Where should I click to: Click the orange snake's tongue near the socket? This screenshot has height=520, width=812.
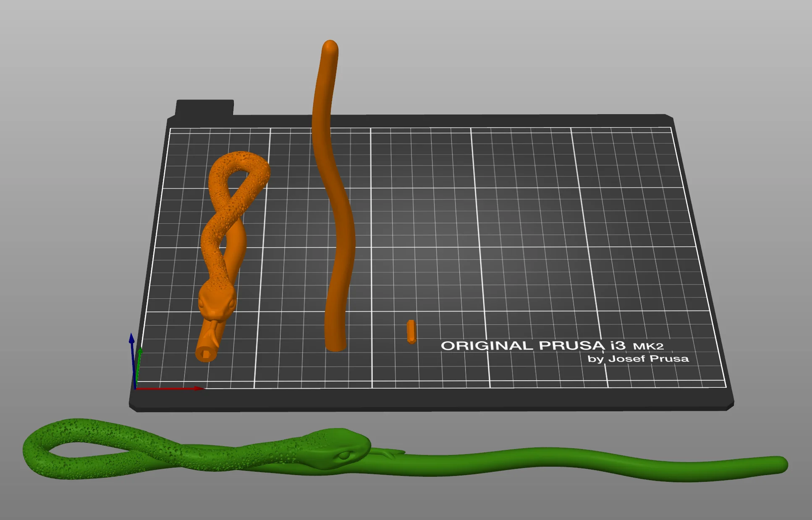click(213, 332)
